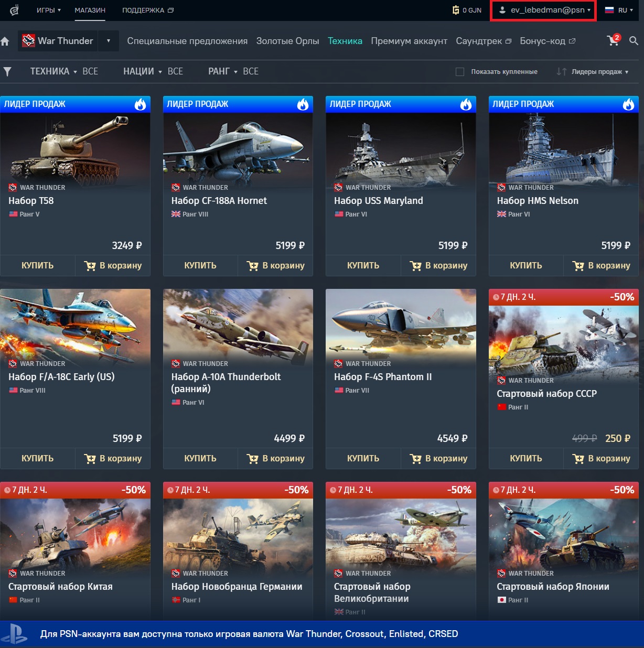The image size is (644, 648).
Task: Switch to the 'Золотые Орлы' tab
Action: point(287,41)
